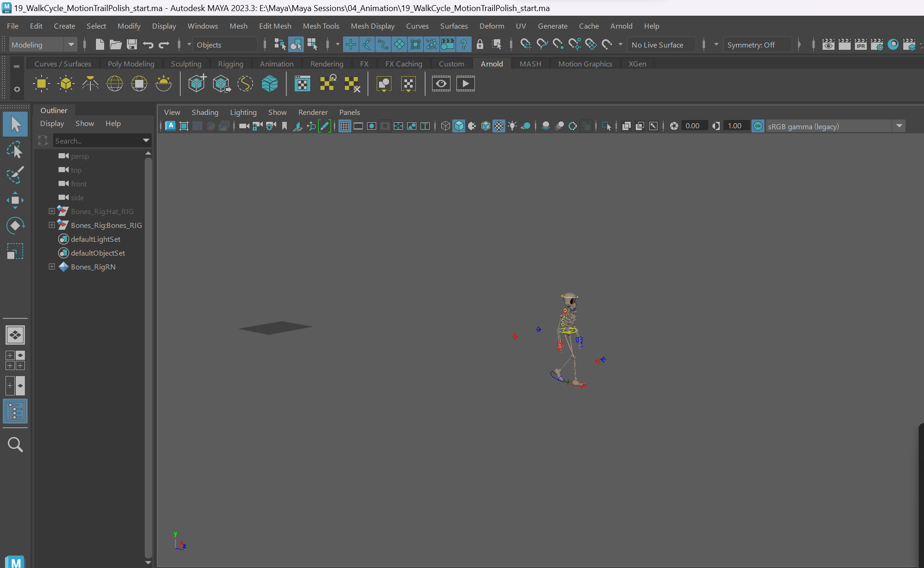The height and width of the screenshot is (568, 924).
Task: Create an Arnold Photometric Light
Action: [90, 84]
